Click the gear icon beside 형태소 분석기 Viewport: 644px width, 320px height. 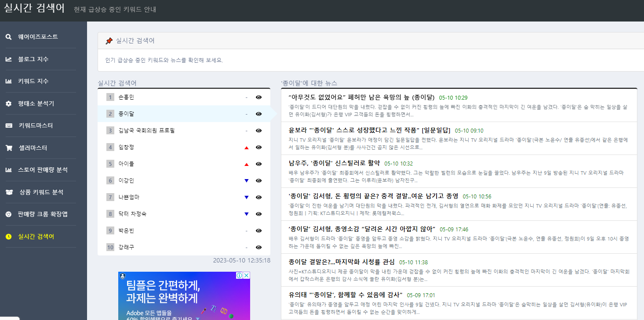[8, 104]
